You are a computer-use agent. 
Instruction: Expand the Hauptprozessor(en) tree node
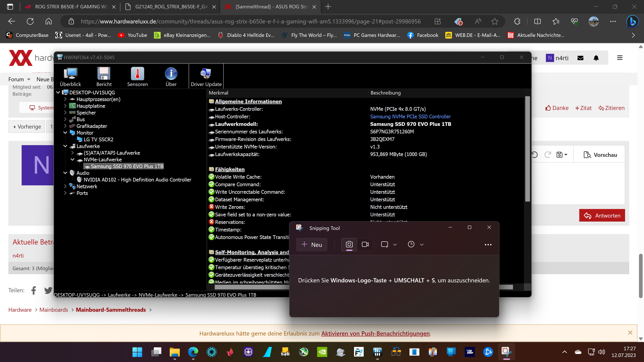click(x=65, y=99)
